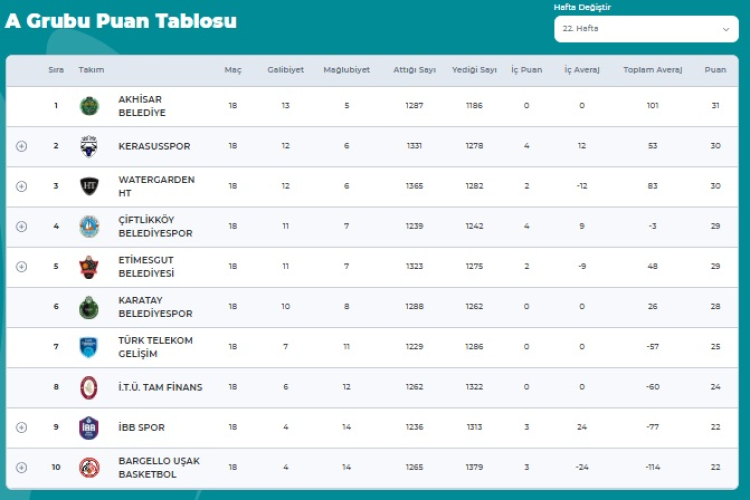Image resolution: width=750 pixels, height=500 pixels.
Task: Click the Çiftlikköy Belediyespor team logo
Action: coord(89,227)
